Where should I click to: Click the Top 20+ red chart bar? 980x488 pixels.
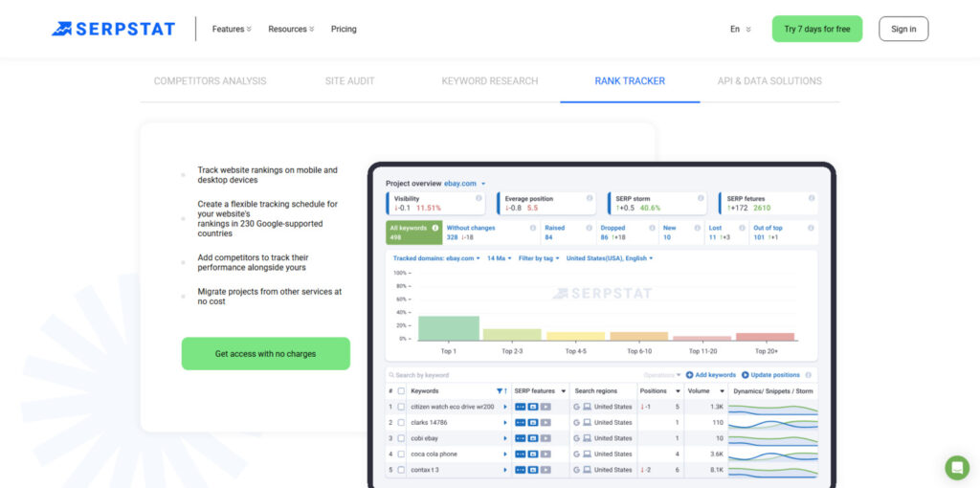[x=765, y=337]
